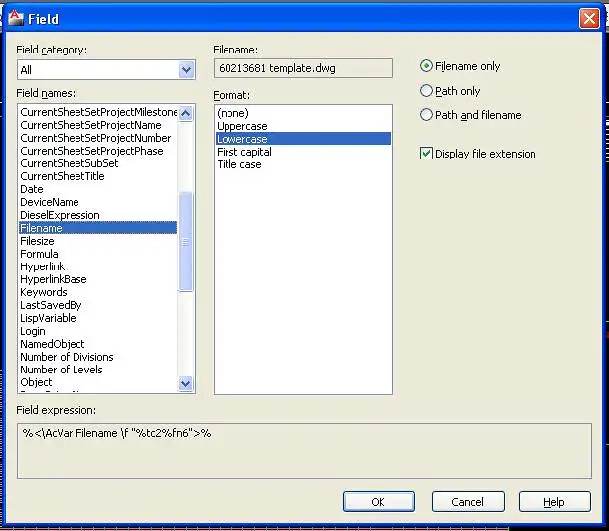Select DieselExpression field name
The image size is (609, 531).
tap(98, 215)
